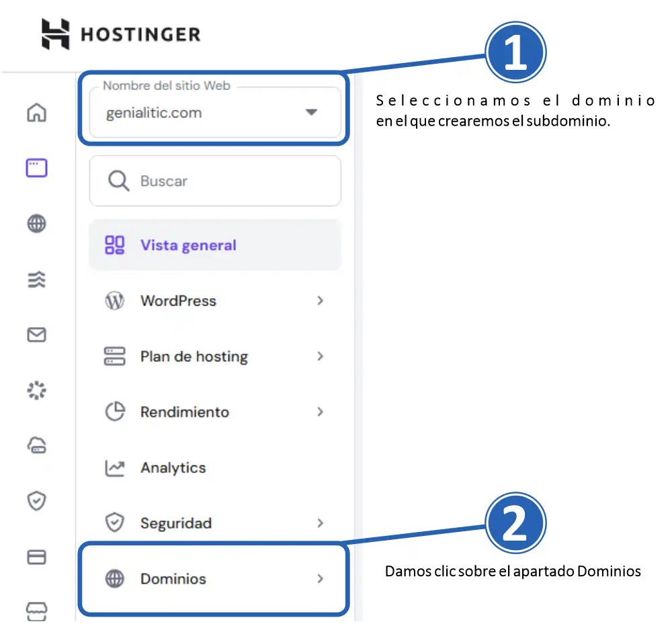Expand the WordPress submenu chevron
672x636 pixels.
point(320,301)
